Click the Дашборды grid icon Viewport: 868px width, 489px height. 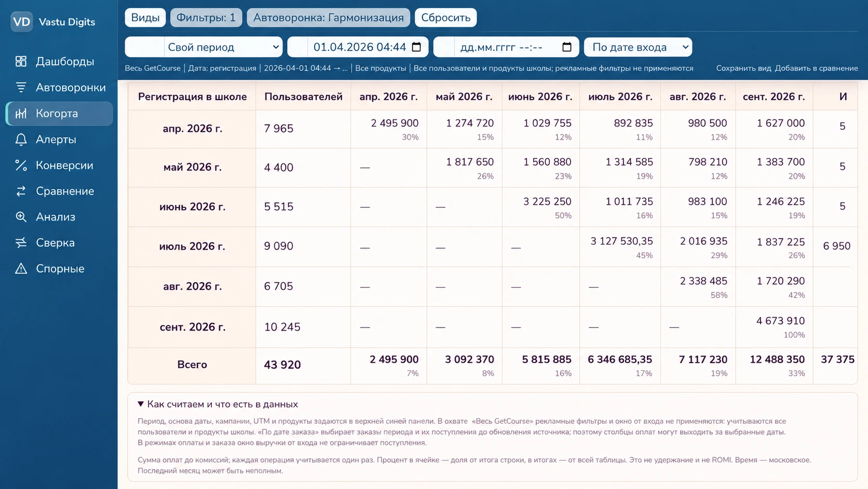pyautogui.click(x=21, y=61)
